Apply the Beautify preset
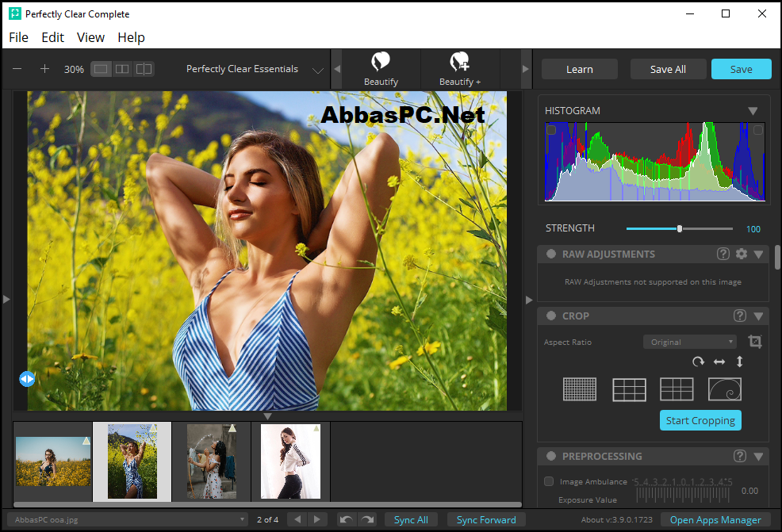 click(x=381, y=69)
